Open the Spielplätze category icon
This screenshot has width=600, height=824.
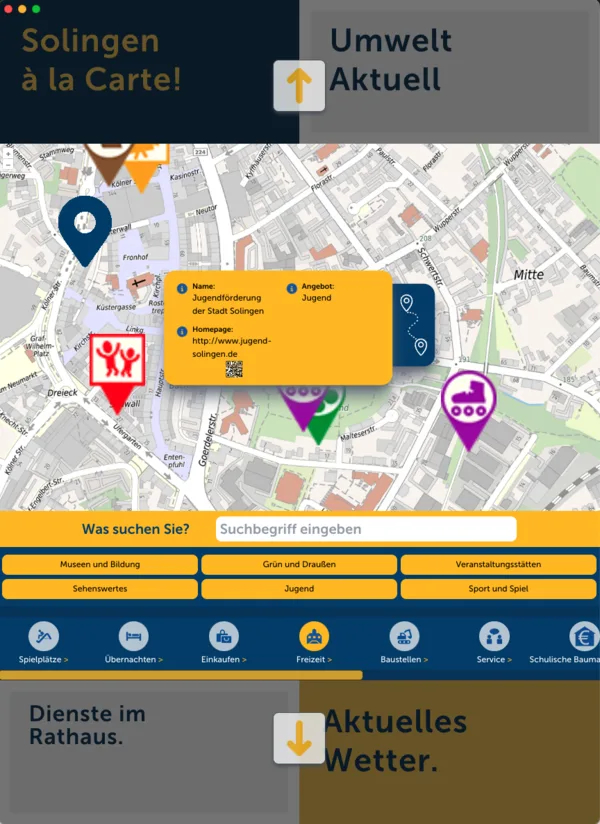point(44,636)
